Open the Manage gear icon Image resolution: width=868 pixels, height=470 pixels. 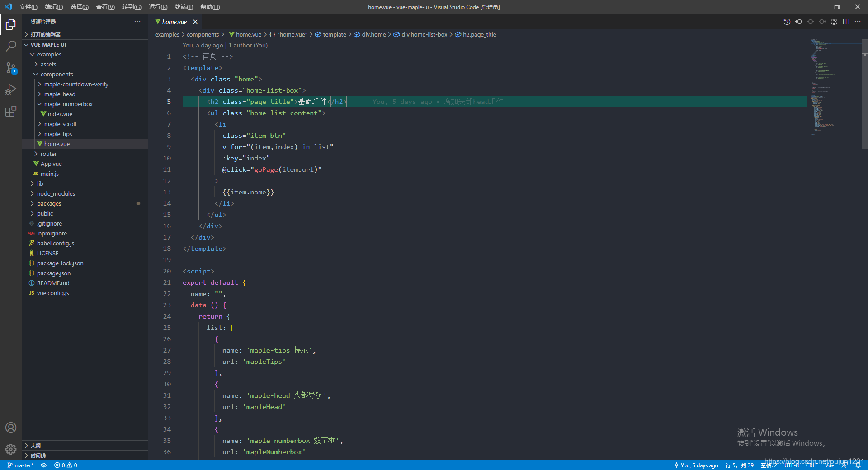(x=11, y=449)
